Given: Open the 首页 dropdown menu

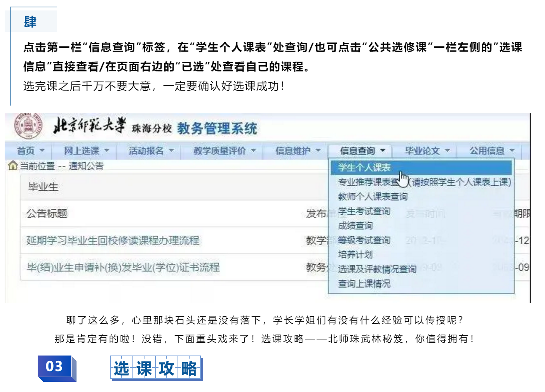Looking at the screenshot, I should pos(30,151).
